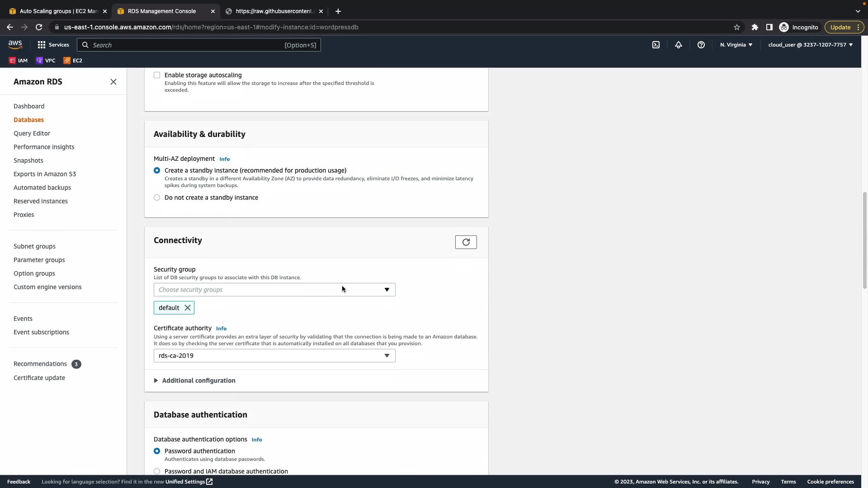This screenshot has width=868, height=488.
Task: Open the AWS CloudShell icon
Action: [656, 45]
